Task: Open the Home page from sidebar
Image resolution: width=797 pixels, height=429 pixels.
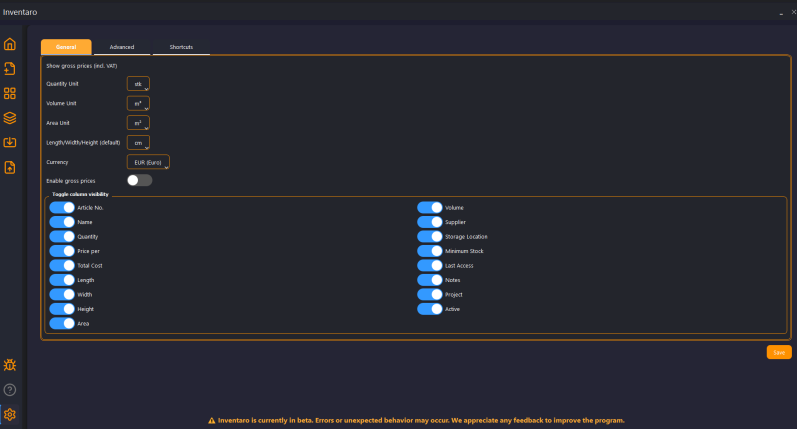Action: pyautogui.click(x=10, y=44)
